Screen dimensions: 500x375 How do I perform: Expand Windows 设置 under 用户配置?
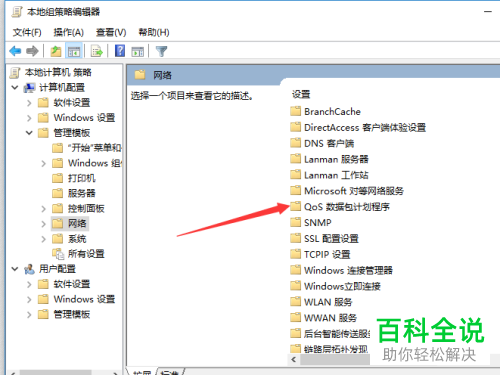(29, 299)
